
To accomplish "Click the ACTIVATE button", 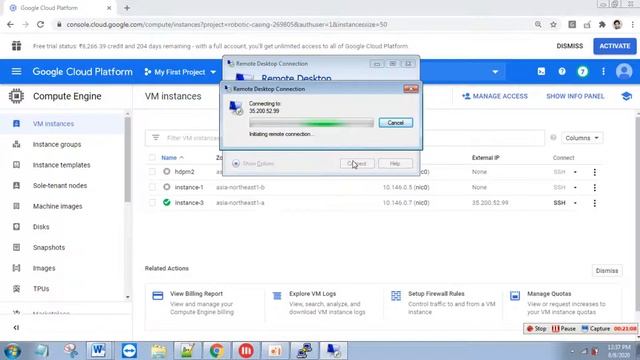I will pos(615,46).
